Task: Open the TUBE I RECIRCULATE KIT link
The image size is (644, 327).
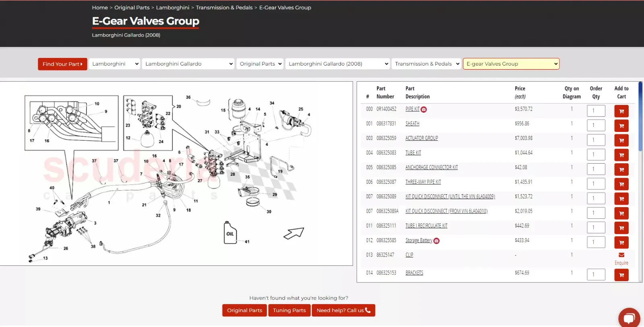Action: click(x=426, y=226)
